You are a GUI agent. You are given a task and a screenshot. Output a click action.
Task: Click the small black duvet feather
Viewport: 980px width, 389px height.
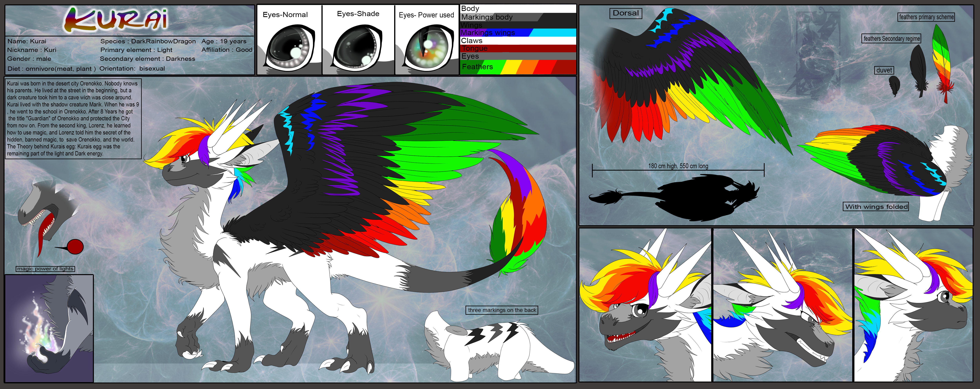[x=894, y=86]
